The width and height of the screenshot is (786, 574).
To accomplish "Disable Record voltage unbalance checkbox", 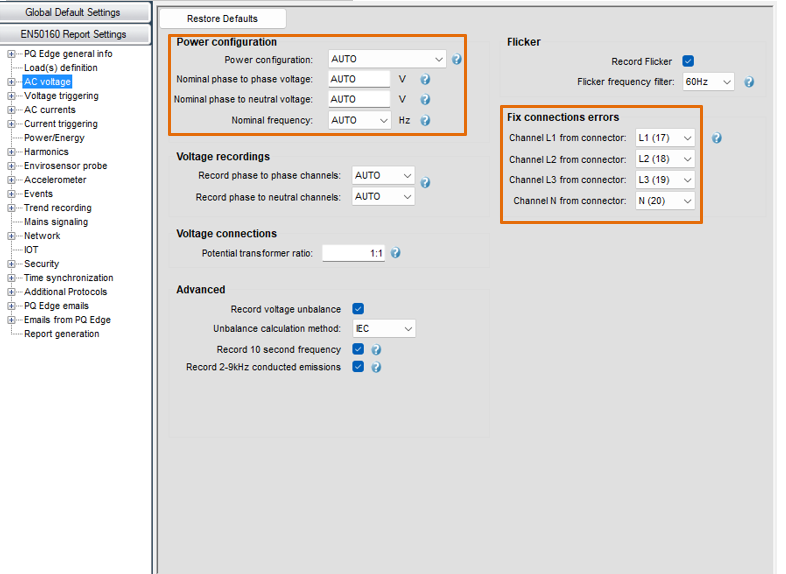I will (x=358, y=308).
